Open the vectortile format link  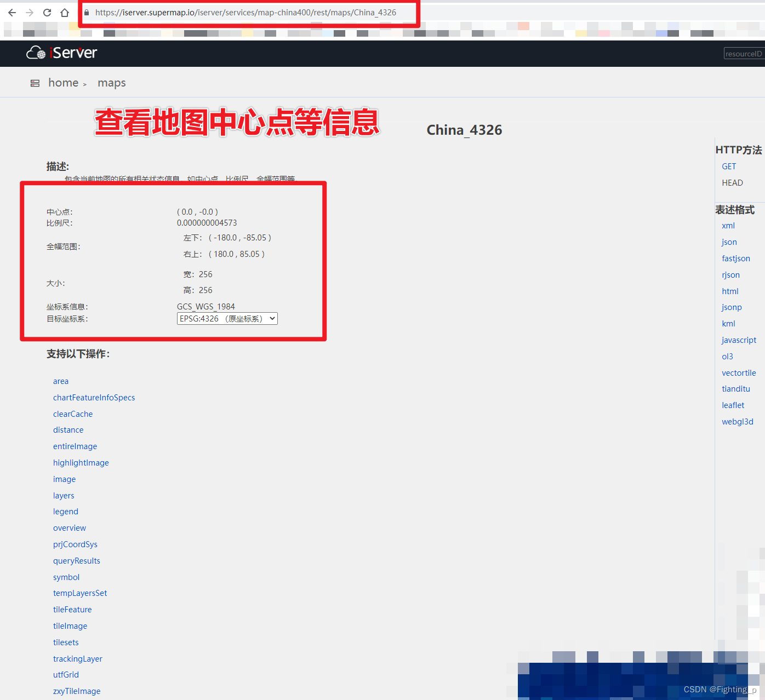[739, 373]
